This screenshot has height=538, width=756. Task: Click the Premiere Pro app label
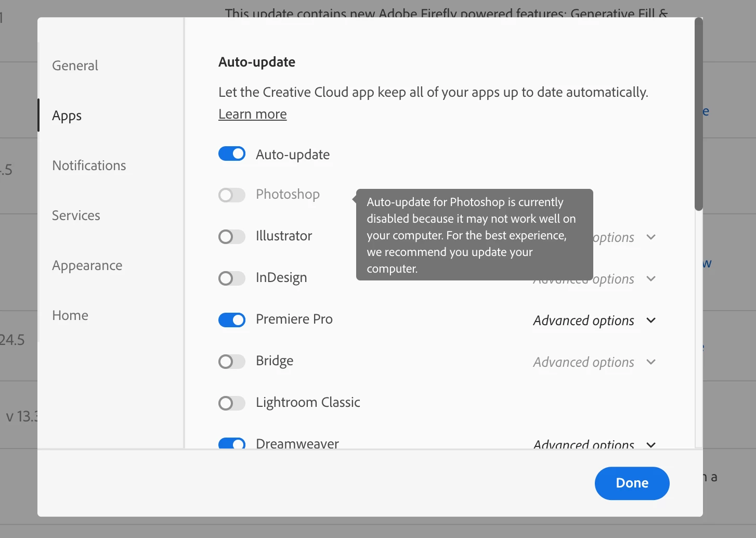click(x=294, y=319)
